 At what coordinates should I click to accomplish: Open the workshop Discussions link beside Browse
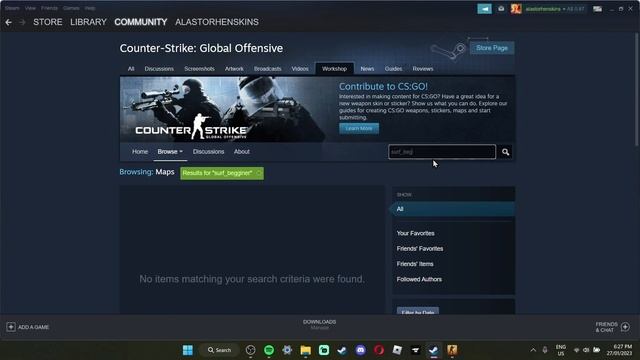pos(209,151)
